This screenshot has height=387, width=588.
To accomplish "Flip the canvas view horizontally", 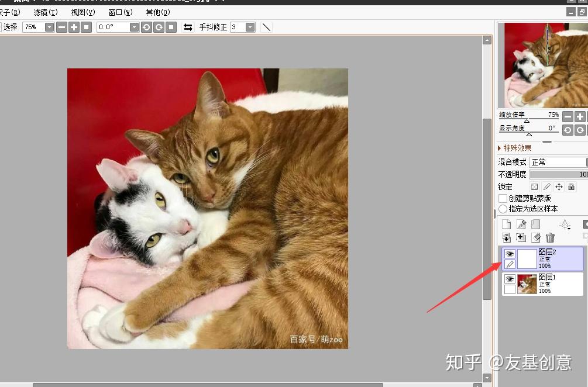I will (x=188, y=27).
